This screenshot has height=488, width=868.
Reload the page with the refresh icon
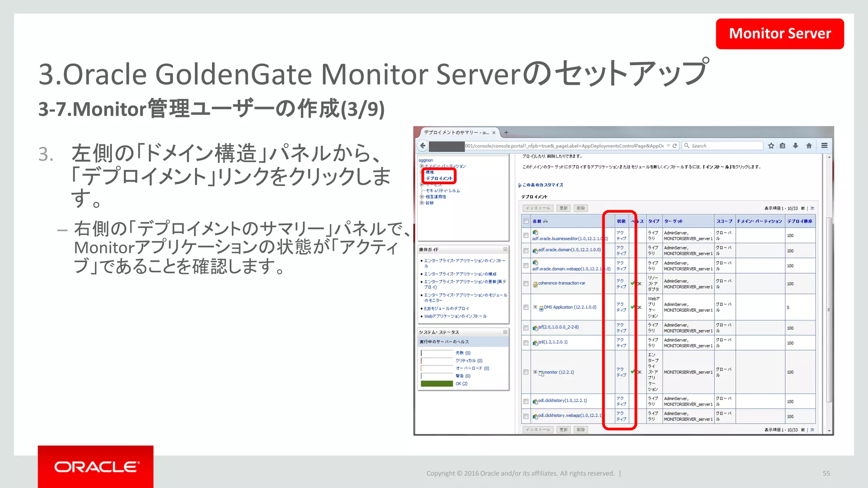point(675,146)
